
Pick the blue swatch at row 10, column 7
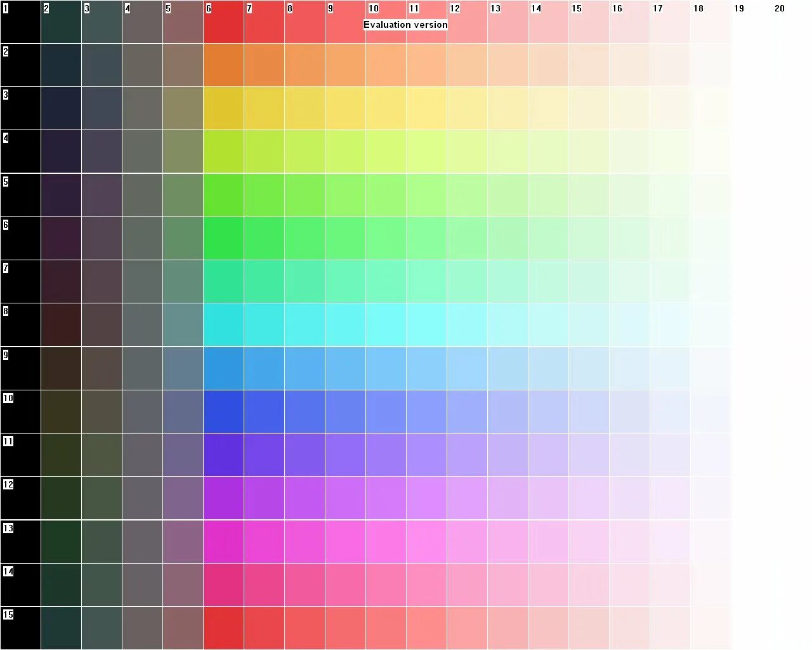(264, 411)
